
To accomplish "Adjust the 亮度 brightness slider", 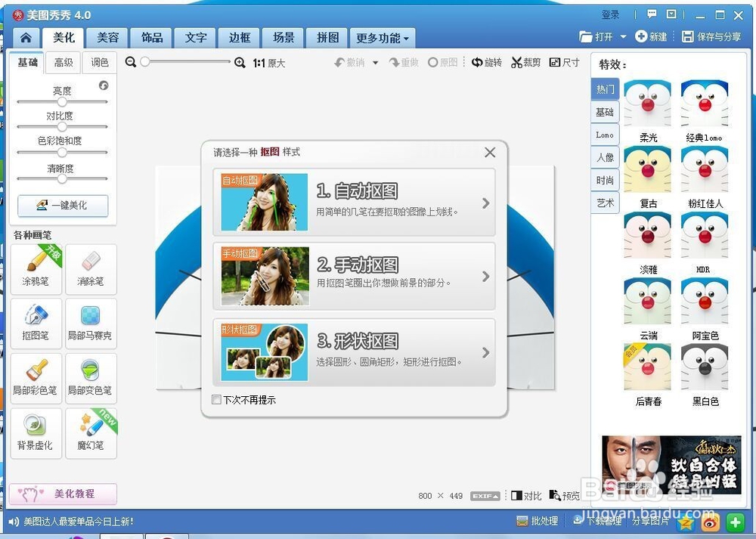I will tap(62, 102).
